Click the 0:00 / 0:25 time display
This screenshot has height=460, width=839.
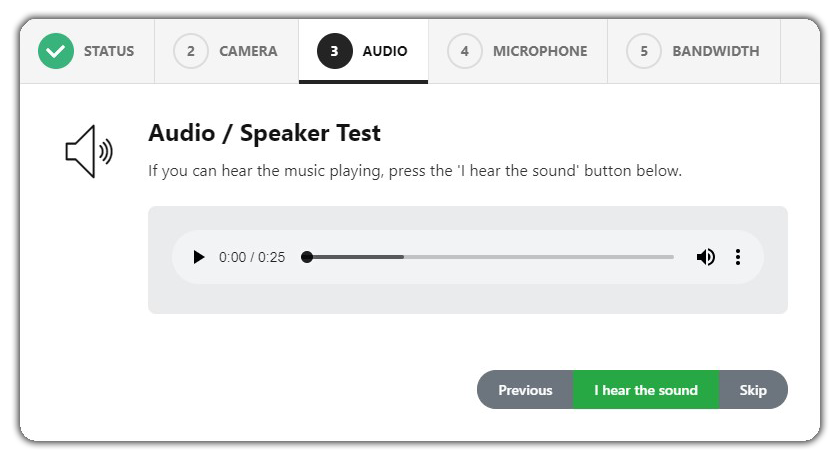click(x=251, y=257)
